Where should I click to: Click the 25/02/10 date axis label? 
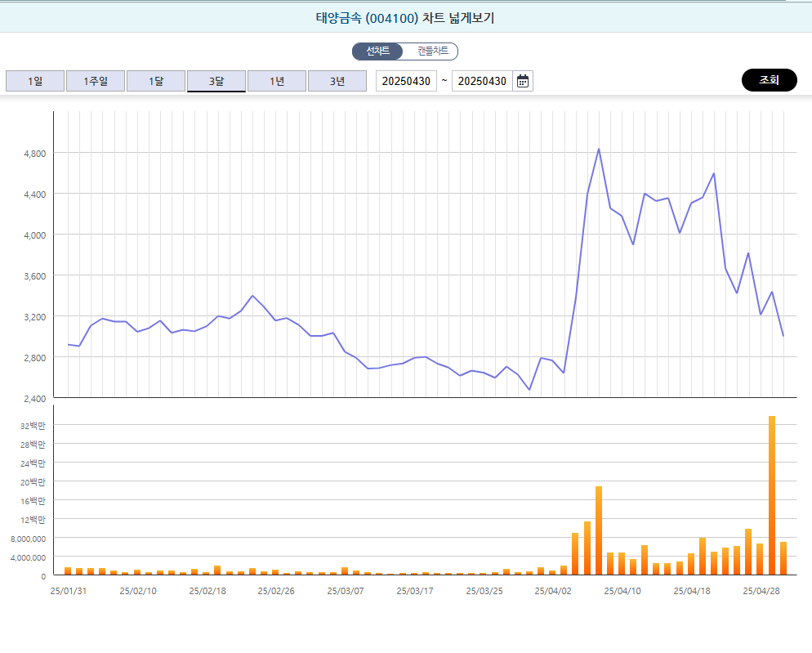pos(138,591)
